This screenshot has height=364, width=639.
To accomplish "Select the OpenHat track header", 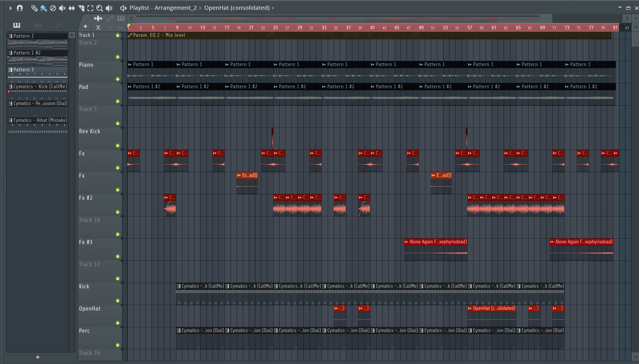I will [x=100, y=316].
